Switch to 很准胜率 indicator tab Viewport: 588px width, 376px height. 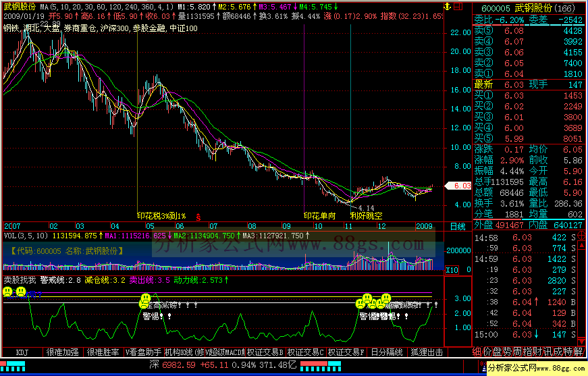103,352
